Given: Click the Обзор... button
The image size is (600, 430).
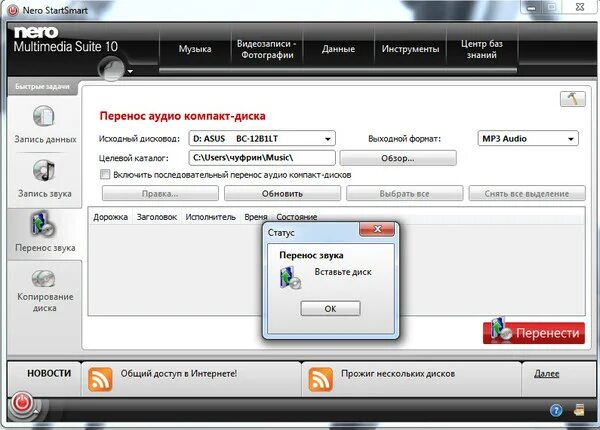Looking at the screenshot, I should point(398,158).
